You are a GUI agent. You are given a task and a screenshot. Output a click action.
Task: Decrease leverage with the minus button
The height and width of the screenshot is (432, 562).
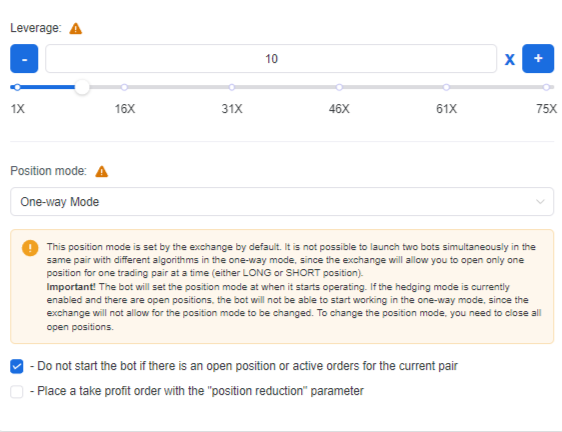pyautogui.click(x=24, y=58)
